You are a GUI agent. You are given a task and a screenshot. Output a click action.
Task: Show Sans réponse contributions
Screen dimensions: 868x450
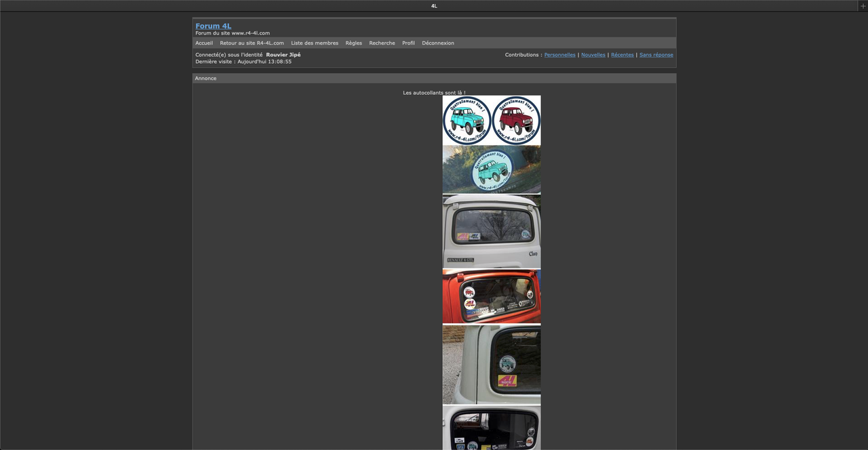656,55
